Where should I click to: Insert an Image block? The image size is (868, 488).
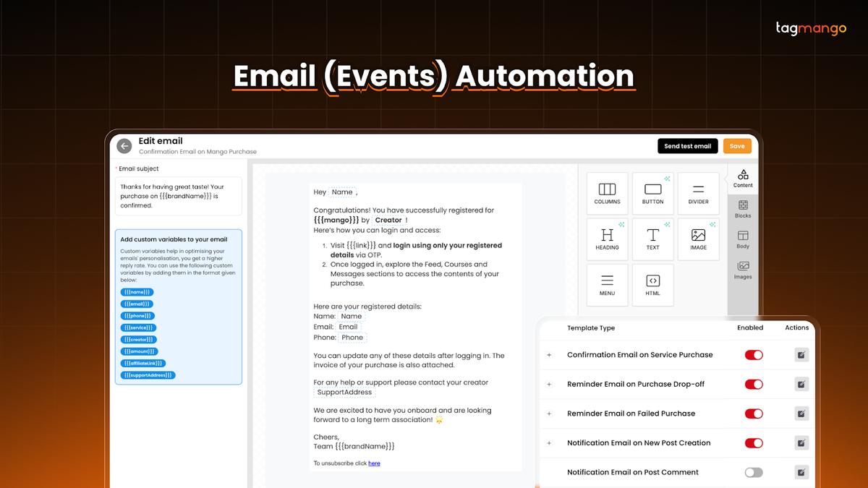698,239
